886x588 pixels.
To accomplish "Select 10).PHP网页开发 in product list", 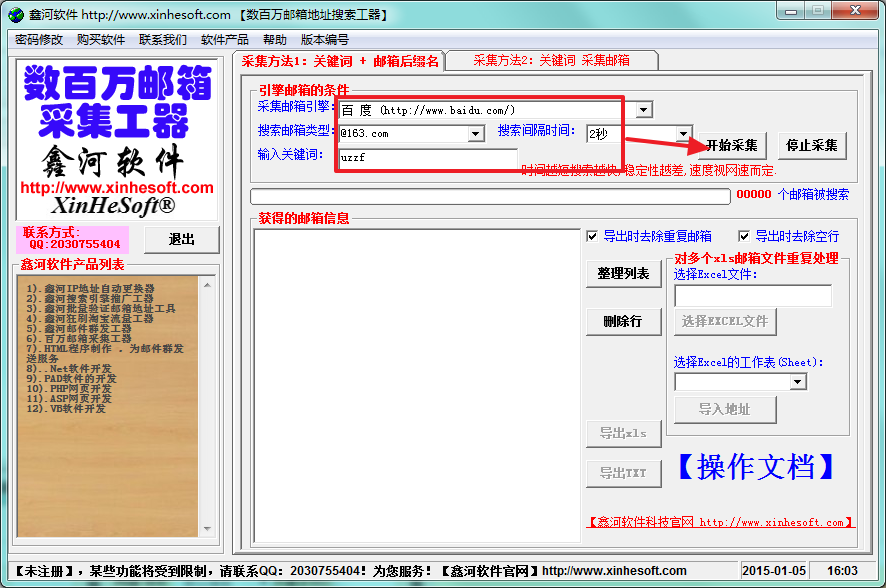I will pyautogui.click(x=69, y=389).
